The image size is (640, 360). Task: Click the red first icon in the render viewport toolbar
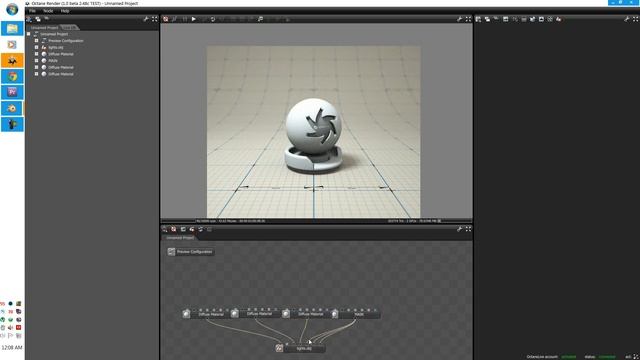pos(166,19)
